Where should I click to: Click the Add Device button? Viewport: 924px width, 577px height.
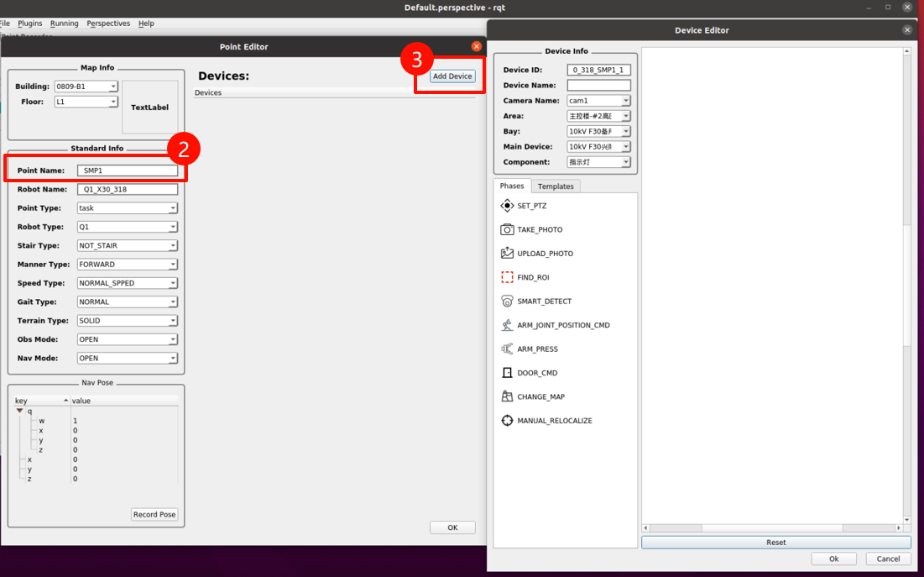pos(452,76)
